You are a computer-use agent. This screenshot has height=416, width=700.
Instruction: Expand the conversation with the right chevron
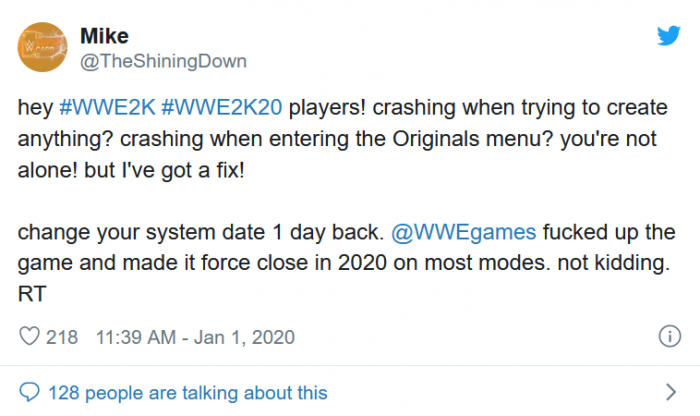[x=670, y=392]
